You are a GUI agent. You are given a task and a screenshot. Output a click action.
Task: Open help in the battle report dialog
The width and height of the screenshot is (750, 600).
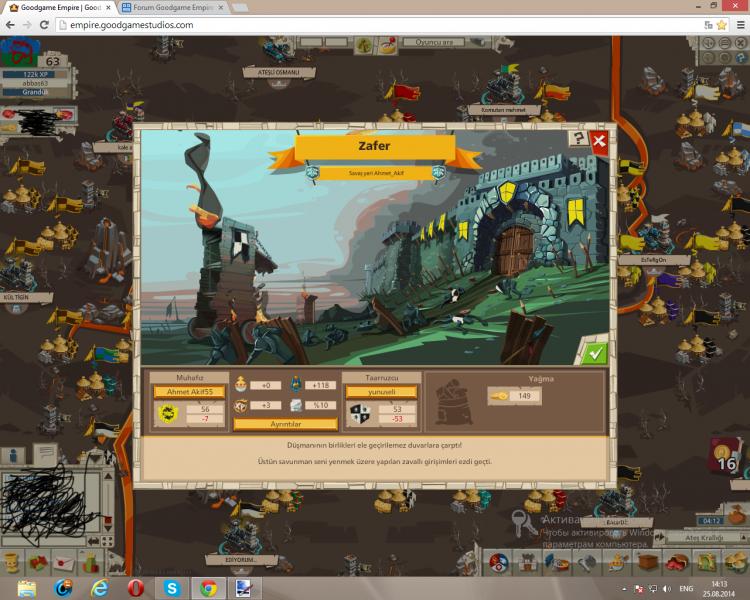click(578, 139)
